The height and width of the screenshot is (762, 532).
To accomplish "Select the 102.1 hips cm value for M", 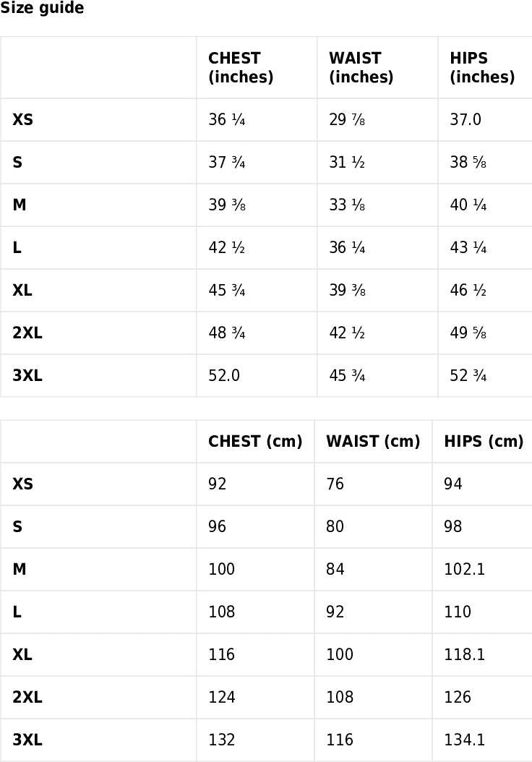I will [464, 569].
